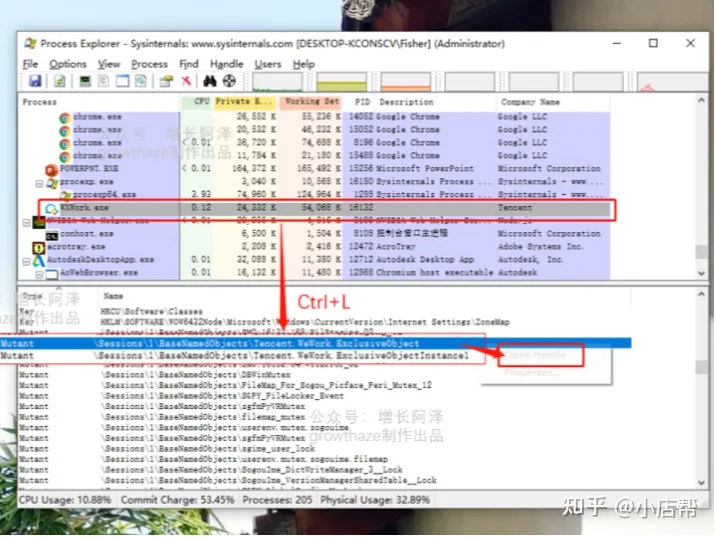Click the acrotray.exe yellow icon

click(x=39, y=248)
